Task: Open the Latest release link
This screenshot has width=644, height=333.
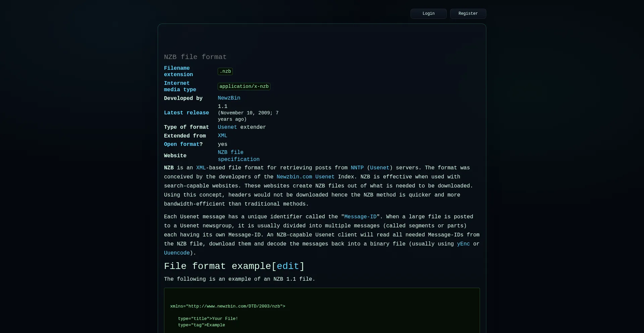Action: (186, 113)
